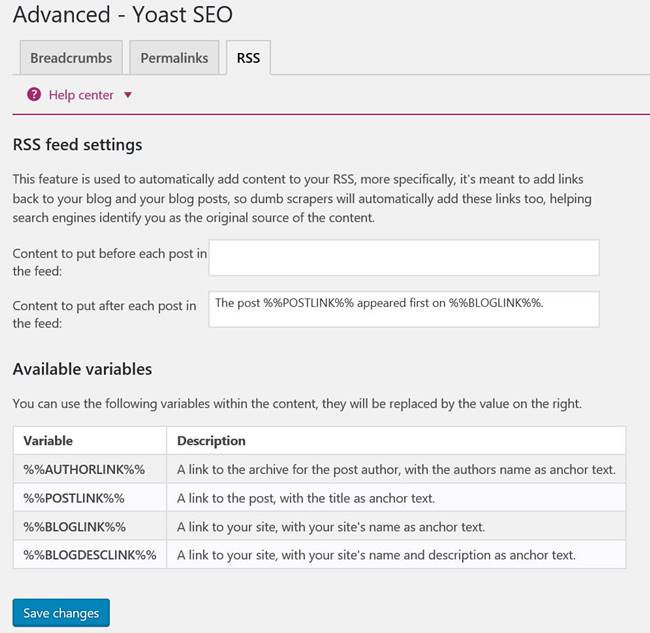
Task: Switch to the Breadcrumbs tab
Action: (x=71, y=58)
